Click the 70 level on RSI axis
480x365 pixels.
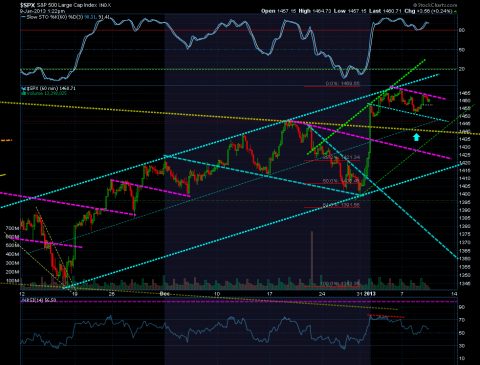point(462,320)
